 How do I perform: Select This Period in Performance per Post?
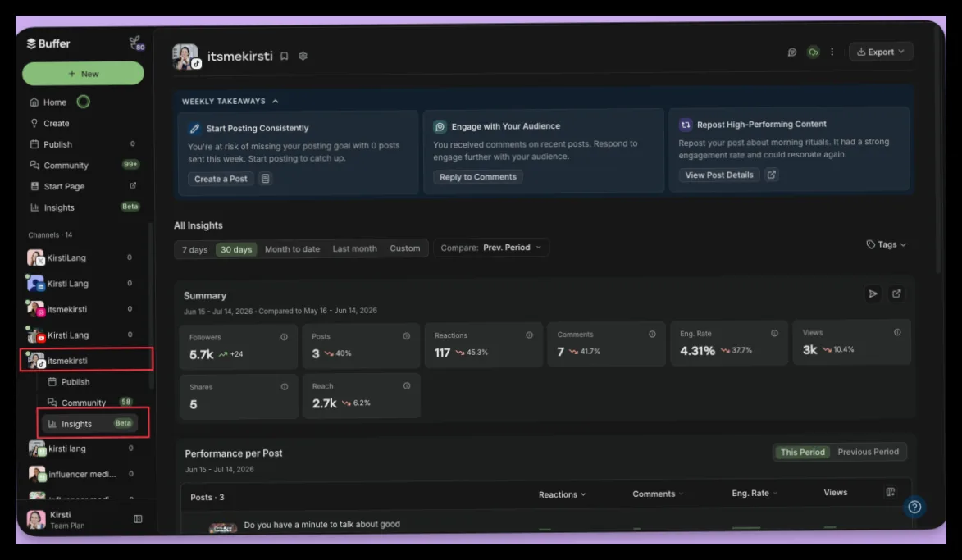click(802, 452)
